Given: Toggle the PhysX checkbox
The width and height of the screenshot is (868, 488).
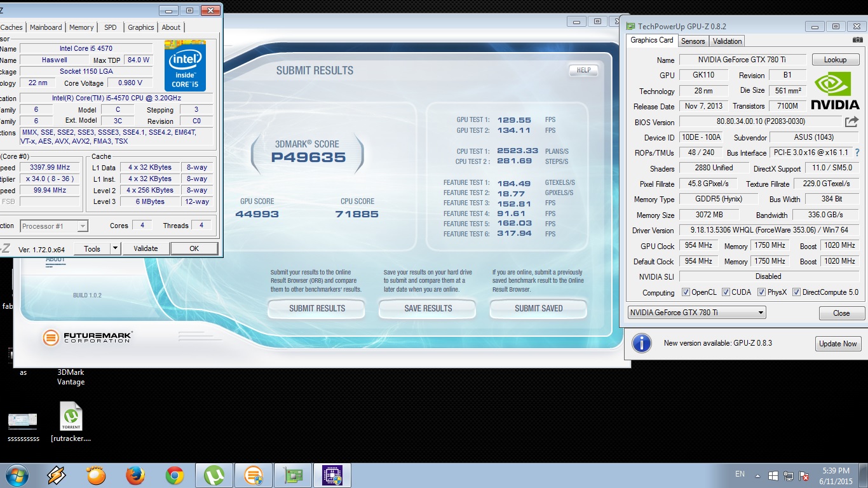Looking at the screenshot, I should [x=761, y=292].
